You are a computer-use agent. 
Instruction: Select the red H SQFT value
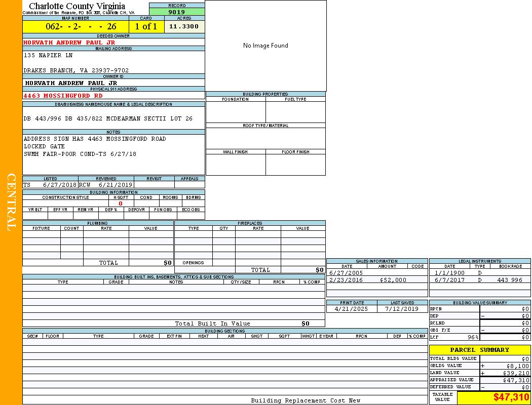121,204
